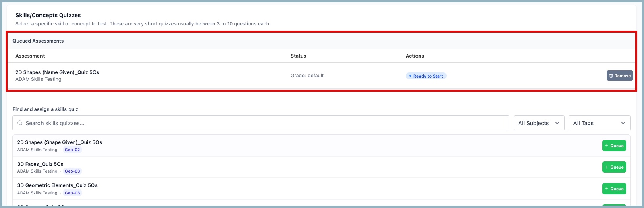The height and width of the screenshot is (208, 644).
Task: Open the queued 2D Shapes (Name Given)_Quiz 5Qs
Action: (x=57, y=72)
